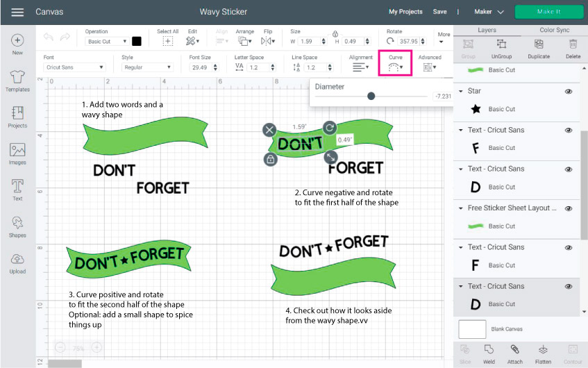588x368 pixels.
Task: Hide the first Text - Cricut Sans F layer
Action: 569,130
